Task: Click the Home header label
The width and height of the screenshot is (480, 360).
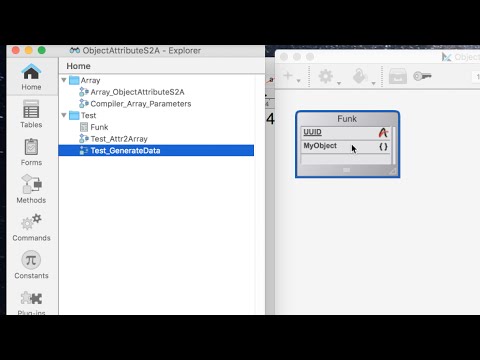Action: (x=78, y=66)
